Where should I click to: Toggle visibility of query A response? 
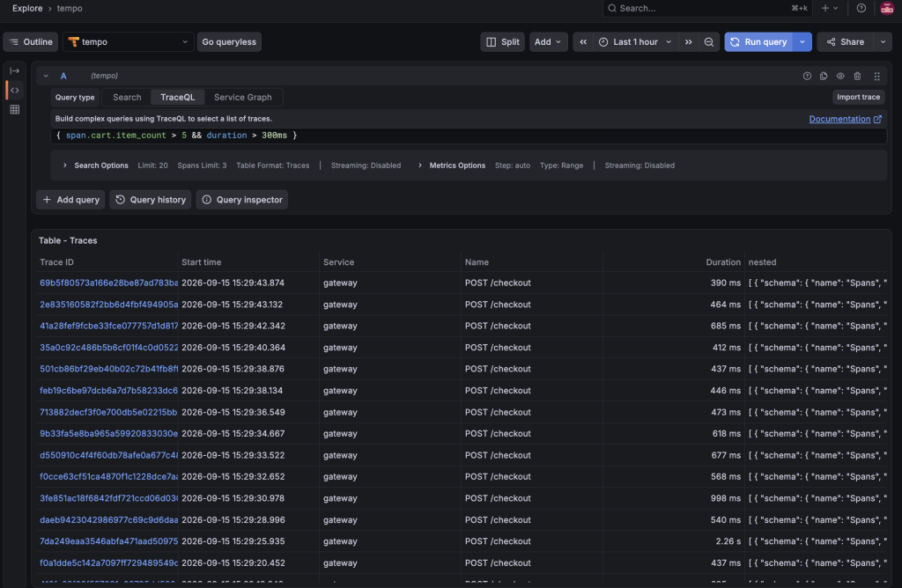pyautogui.click(x=840, y=76)
